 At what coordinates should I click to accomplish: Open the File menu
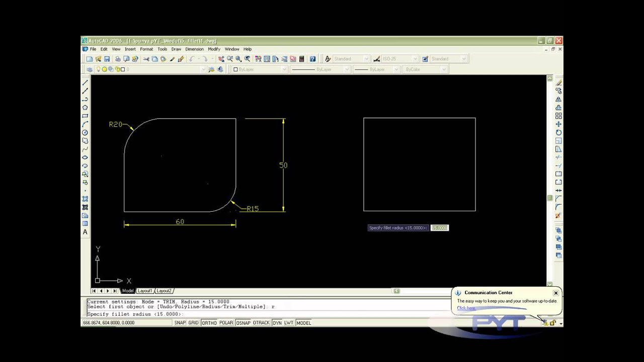[93, 49]
